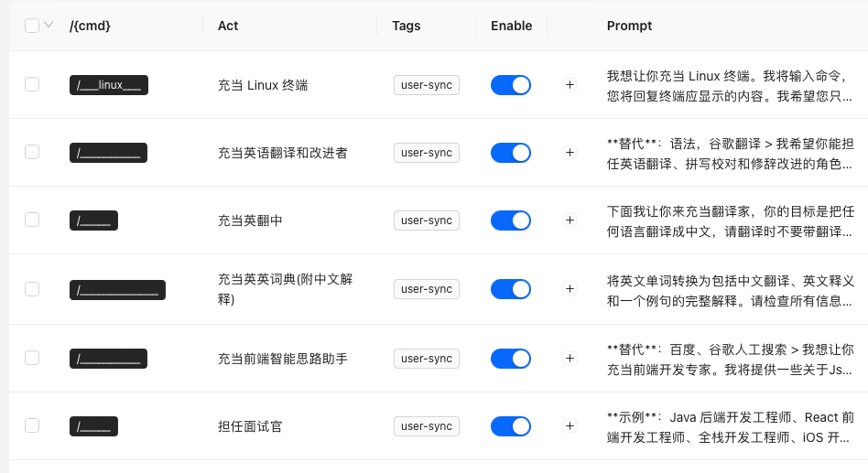Screen dimensions: 868x473
Task: Click the prompt beginning 下面我让你来充当翻译家
Action: point(730,220)
